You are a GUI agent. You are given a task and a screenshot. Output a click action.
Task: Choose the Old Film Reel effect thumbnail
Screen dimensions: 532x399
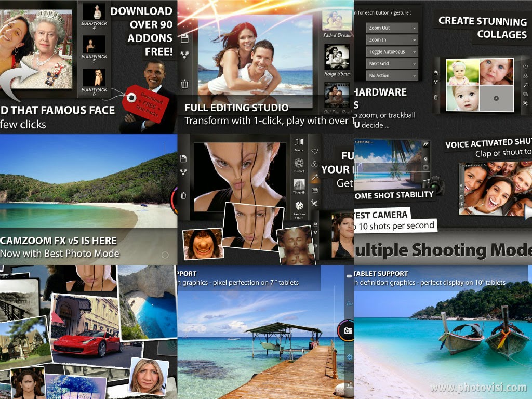click(x=337, y=96)
